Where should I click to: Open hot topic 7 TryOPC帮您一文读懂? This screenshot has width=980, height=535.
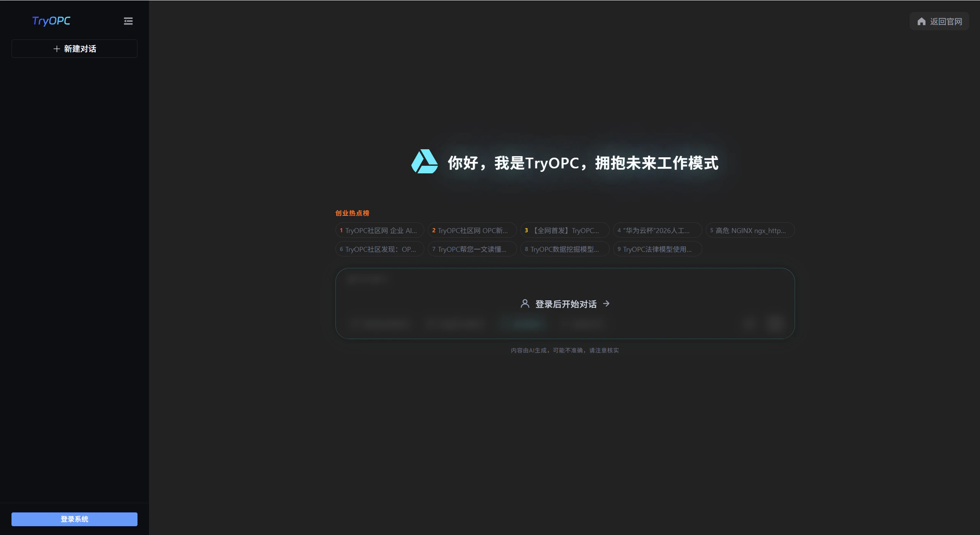click(x=472, y=249)
